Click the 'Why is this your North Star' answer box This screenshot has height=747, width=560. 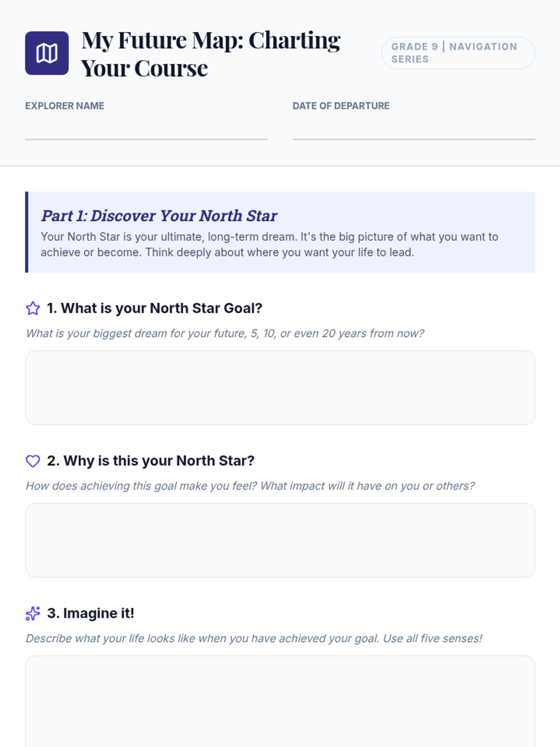coord(280,540)
